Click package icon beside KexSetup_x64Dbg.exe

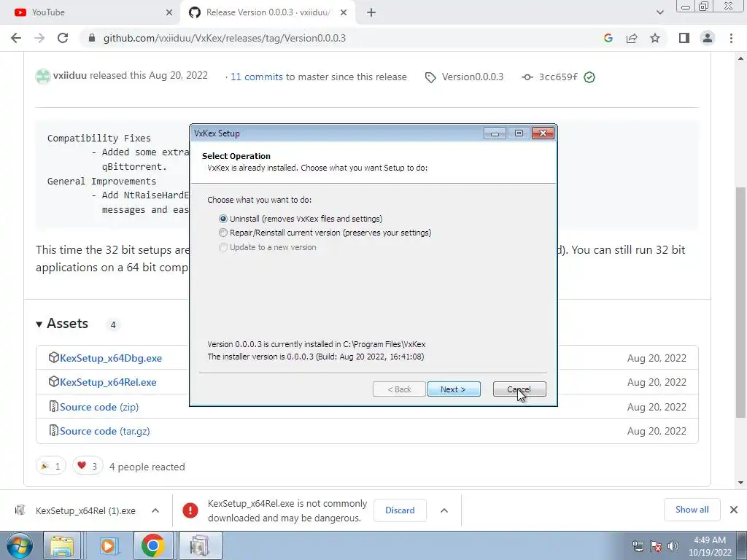click(53, 357)
